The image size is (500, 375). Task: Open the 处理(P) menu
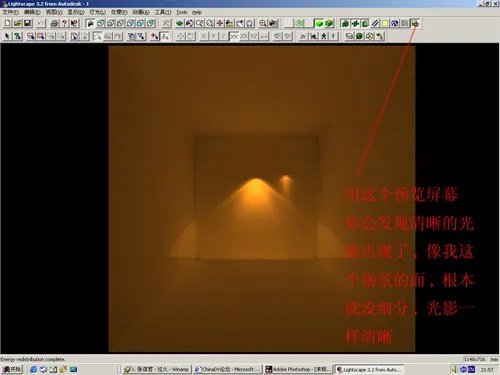point(119,12)
